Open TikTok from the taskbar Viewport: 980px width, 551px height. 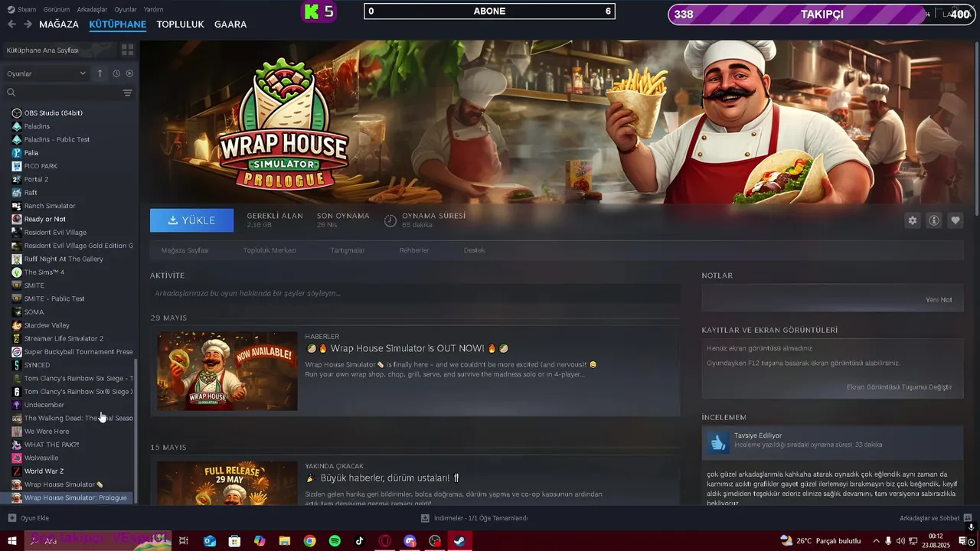[359, 541]
